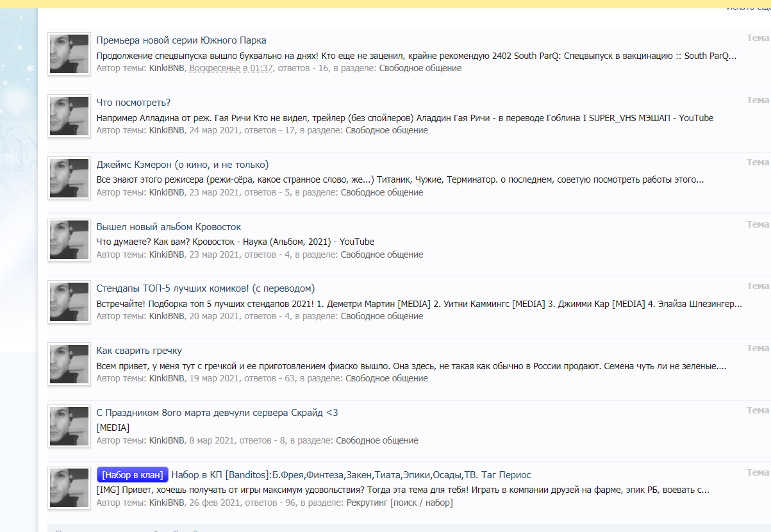Click the 'Воскресенье в 01:37' timestamp
The width and height of the screenshot is (771, 532).
(231, 69)
